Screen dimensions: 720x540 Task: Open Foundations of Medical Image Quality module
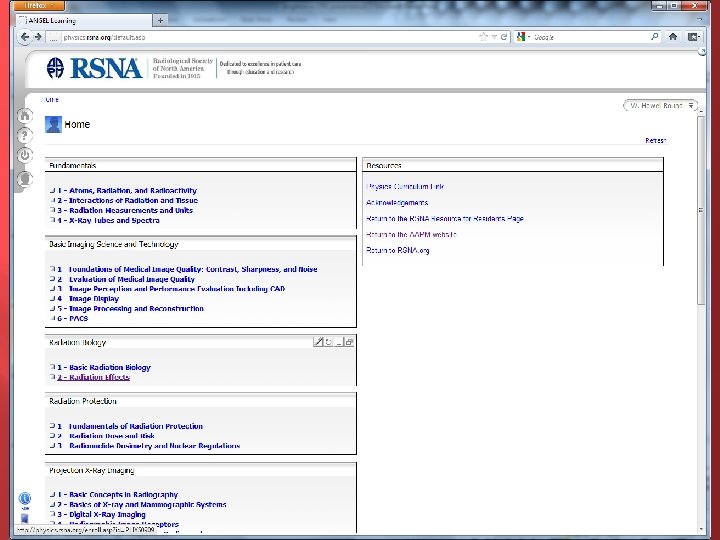click(x=187, y=270)
